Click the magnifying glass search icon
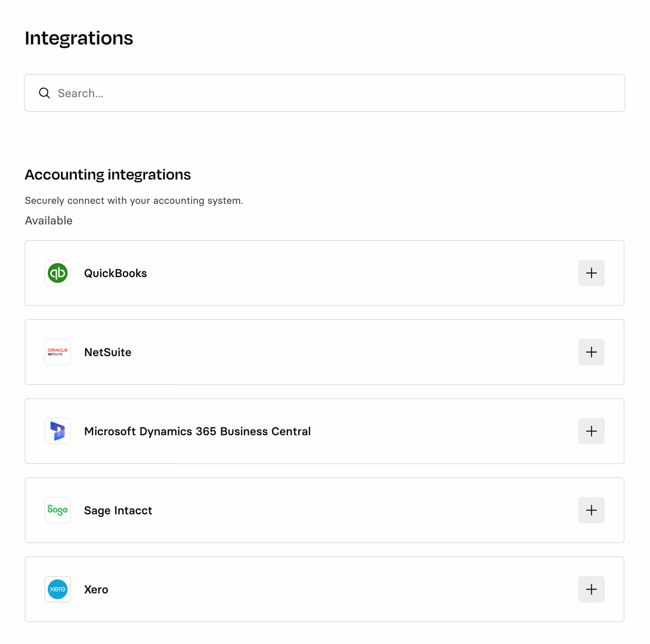Screen dimensions: 650x644 pos(44,93)
